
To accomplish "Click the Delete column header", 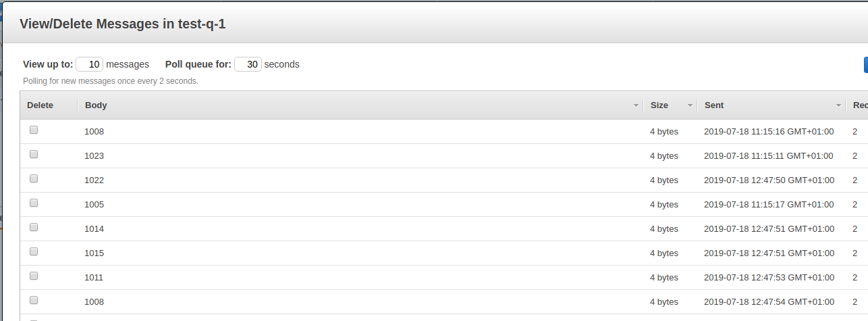I will [x=40, y=105].
